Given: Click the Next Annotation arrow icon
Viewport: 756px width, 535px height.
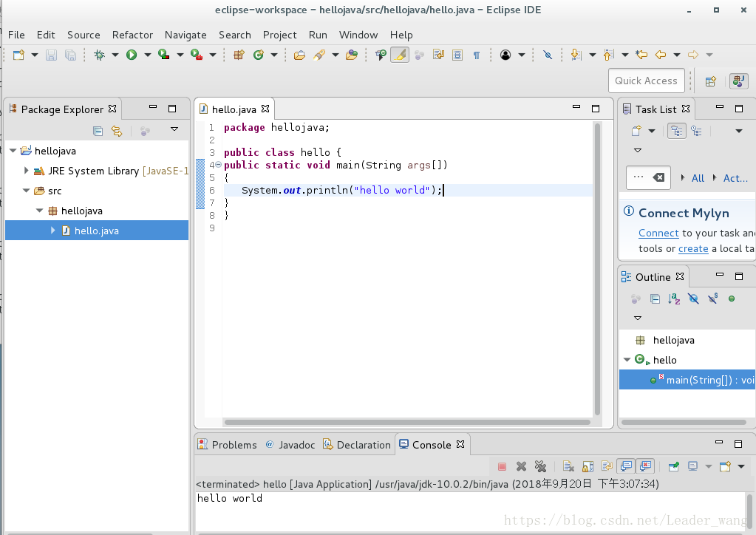Looking at the screenshot, I should coord(576,55).
